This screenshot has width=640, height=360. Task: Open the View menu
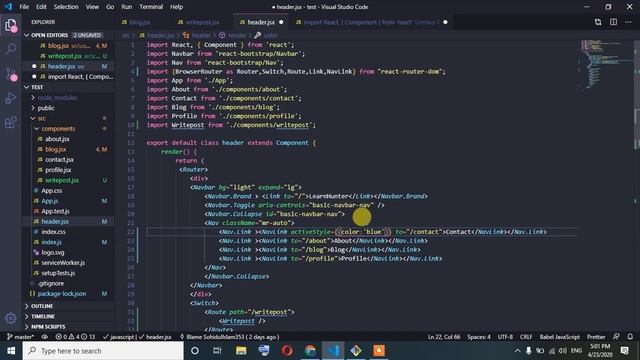(x=92, y=7)
